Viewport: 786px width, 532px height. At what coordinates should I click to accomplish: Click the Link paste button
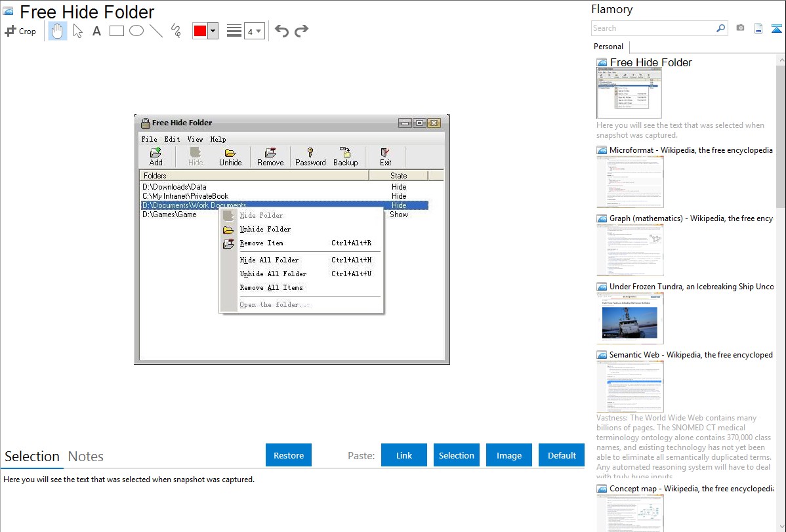pos(404,455)
